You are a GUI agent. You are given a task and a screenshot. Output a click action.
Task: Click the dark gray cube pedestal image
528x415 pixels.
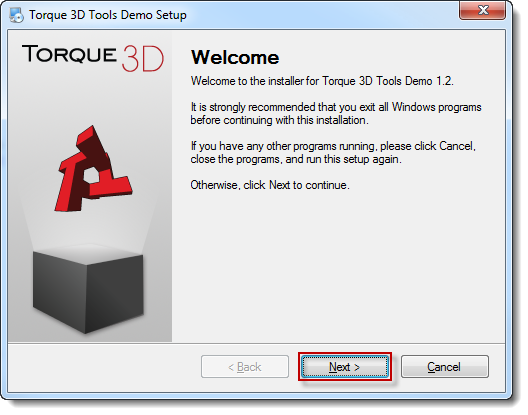coord(88,290)
